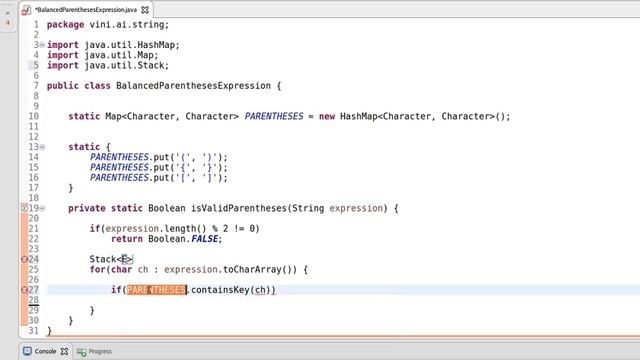Place cursor on 'package vini.ai.string;'

[x=108, y=24]
